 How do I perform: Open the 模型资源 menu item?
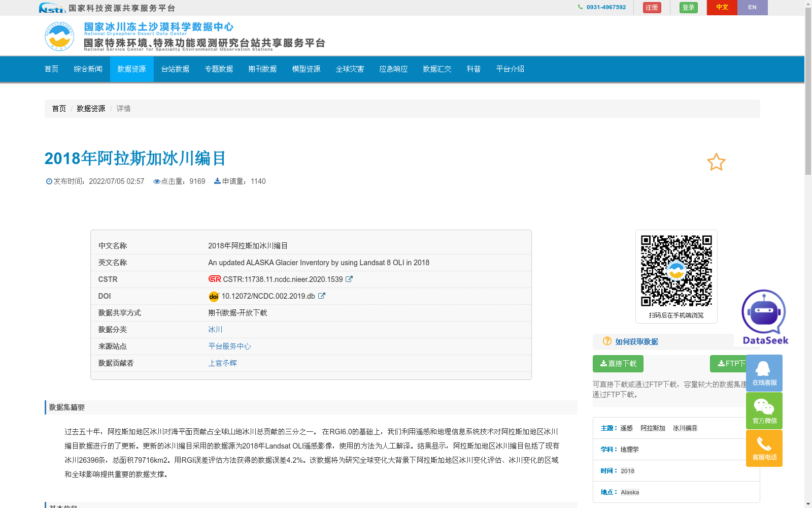307,69
